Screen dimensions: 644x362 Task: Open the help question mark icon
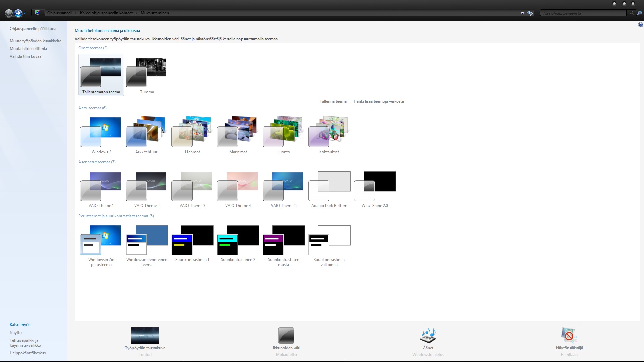[640, 25]
